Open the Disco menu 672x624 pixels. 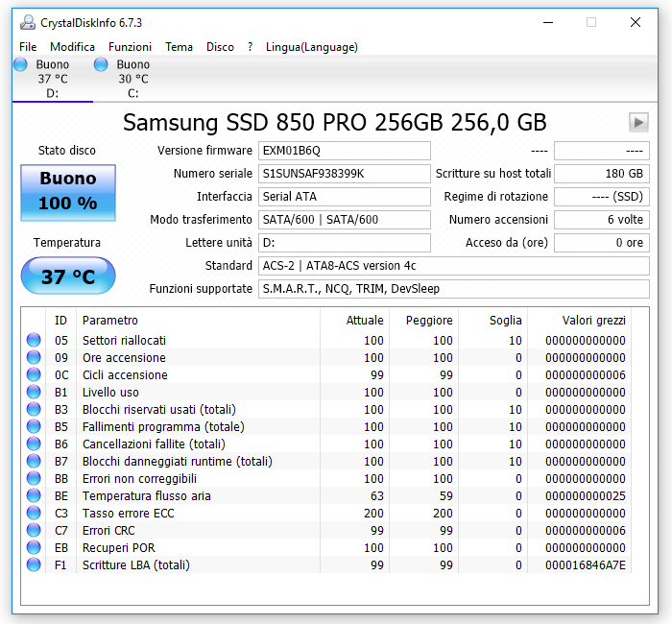pyautogui.click(x=220, y=47)
